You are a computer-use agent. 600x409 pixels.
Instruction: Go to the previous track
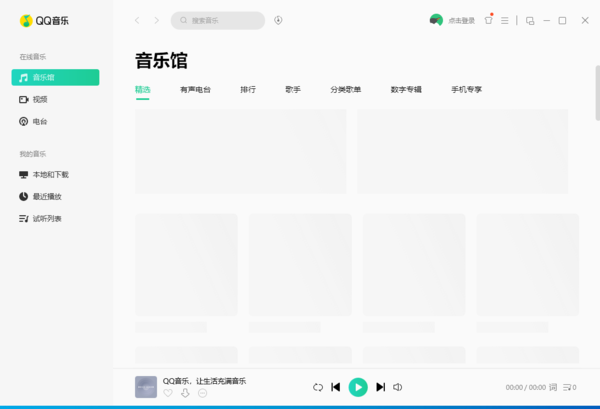336,387
